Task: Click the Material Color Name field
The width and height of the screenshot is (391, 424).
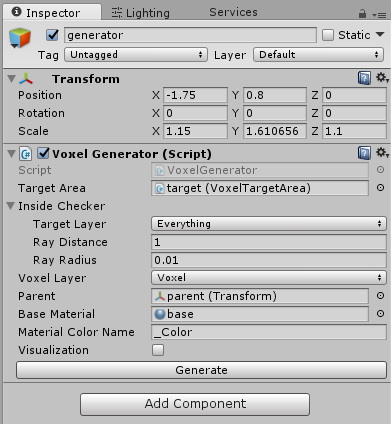Action: (x=269, y=332)
